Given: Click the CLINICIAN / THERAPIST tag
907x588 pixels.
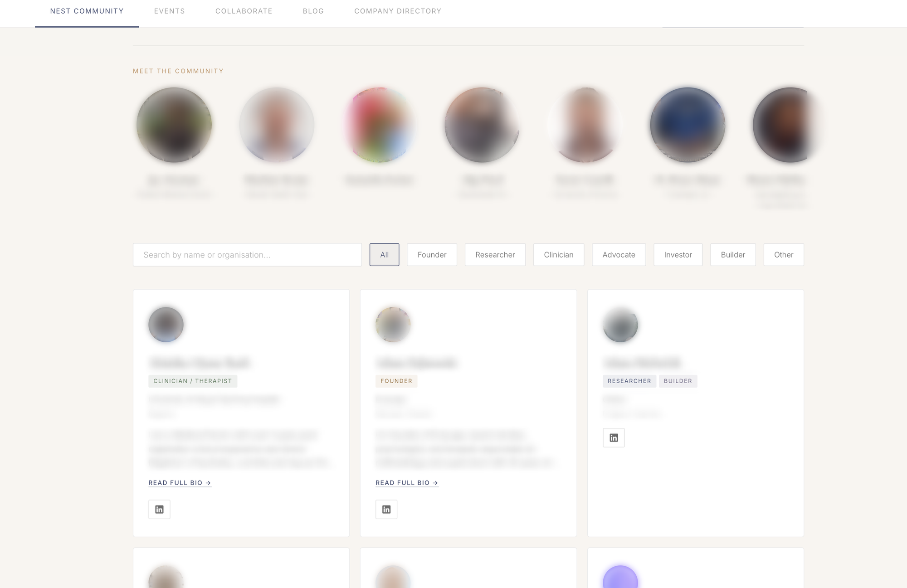Looking at the screenshot, I should pyautogui.click(x=193, y=381).
